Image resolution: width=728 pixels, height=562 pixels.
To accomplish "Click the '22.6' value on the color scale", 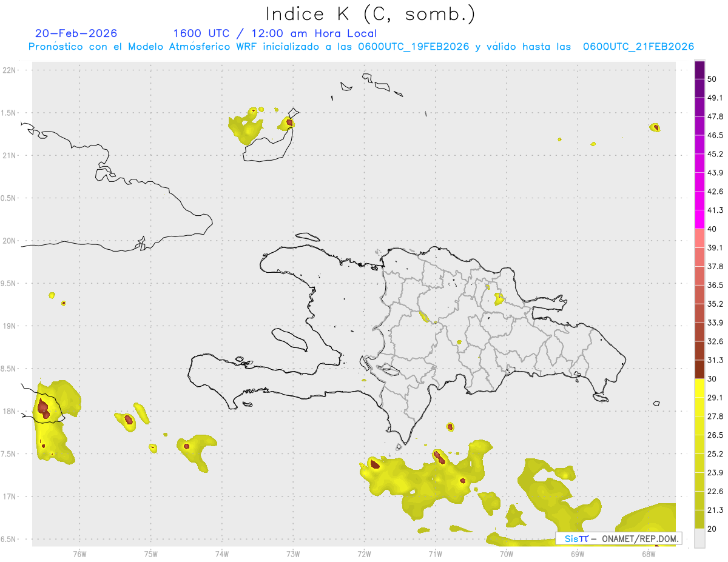I will click(x=715, y=491).
